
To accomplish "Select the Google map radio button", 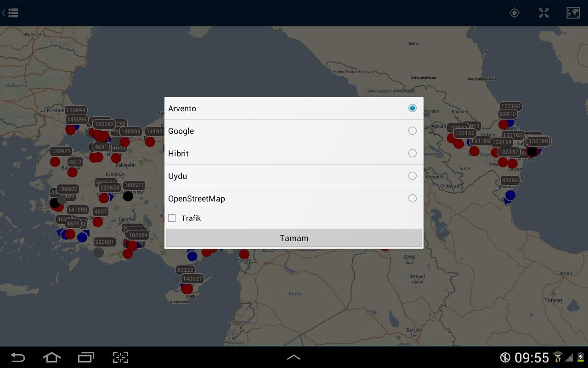I will point(412,131).
